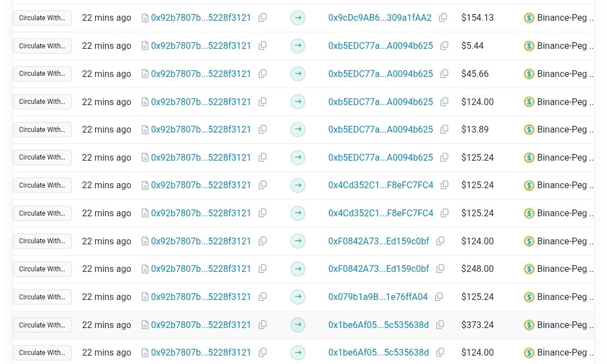The image size is (607, 364).
Task: Copy recipient address in the $248.00 row
Action: click(x=440, y=269)
